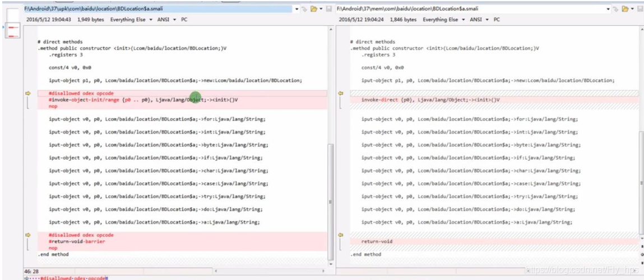
Task: Click the left pane scroll-up arrow
Action: [x=331, y=30]
